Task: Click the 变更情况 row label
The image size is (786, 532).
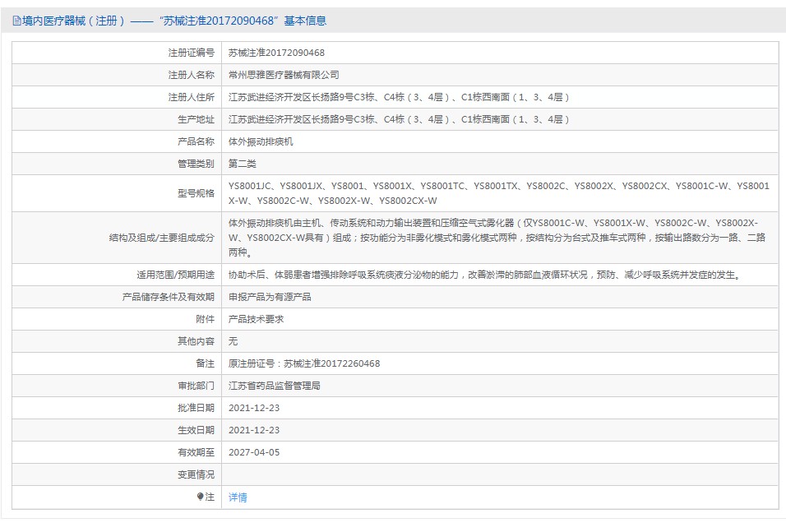Action: (x=196, y=474)
